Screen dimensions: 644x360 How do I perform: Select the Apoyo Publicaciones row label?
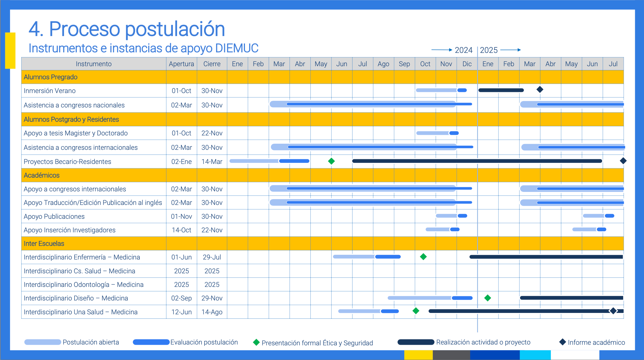[54, 217]
